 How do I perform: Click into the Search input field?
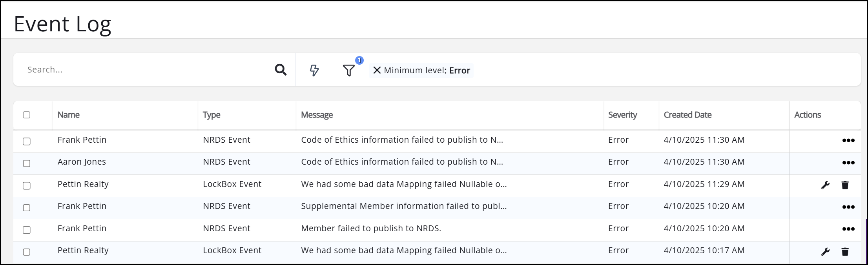tap(145, 70)
